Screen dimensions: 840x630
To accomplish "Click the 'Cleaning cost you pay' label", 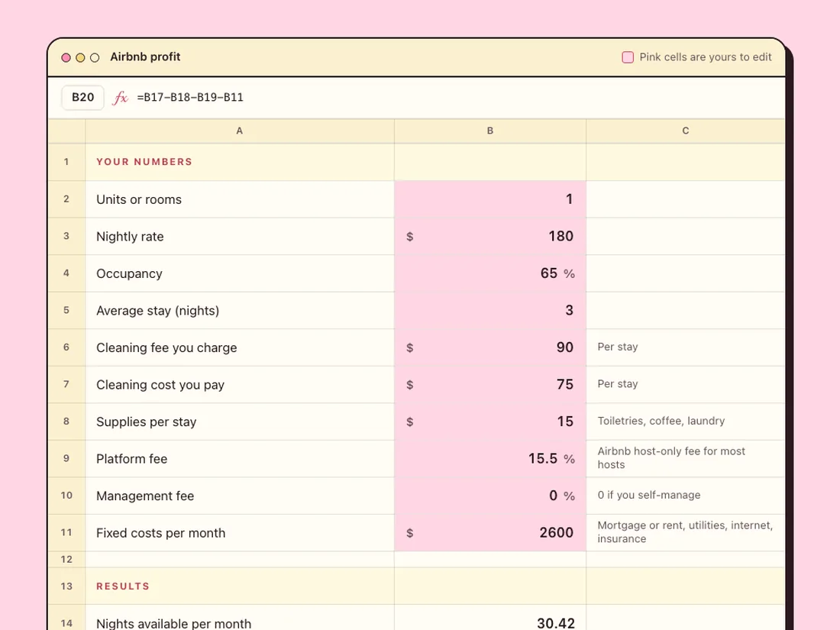I will 160,385.
